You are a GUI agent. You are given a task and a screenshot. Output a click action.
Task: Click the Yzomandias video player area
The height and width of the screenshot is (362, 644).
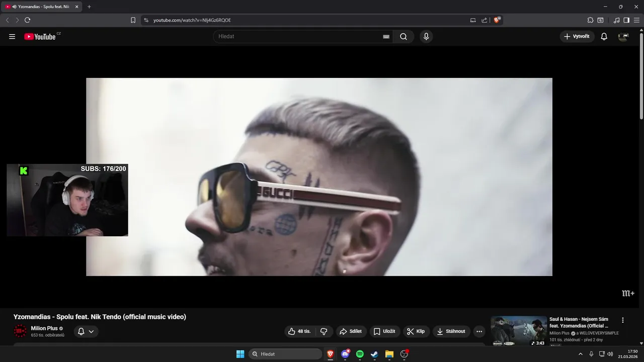pyautogui.click(x=319, y=176)
